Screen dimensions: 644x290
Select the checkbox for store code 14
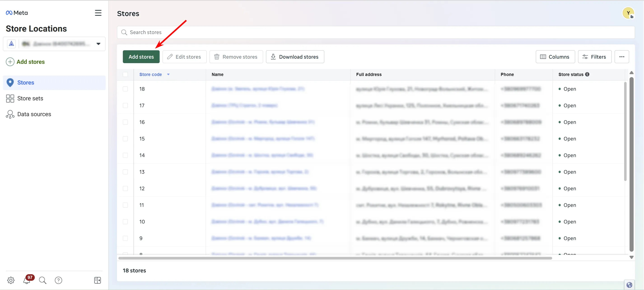click(x=125, y=155)
